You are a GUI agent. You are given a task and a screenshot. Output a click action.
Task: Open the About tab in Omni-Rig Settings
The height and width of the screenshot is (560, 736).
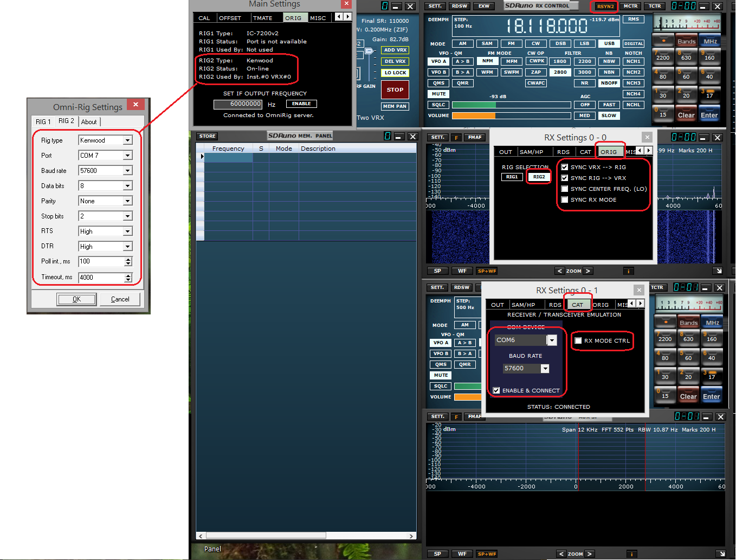click(89, 122)
